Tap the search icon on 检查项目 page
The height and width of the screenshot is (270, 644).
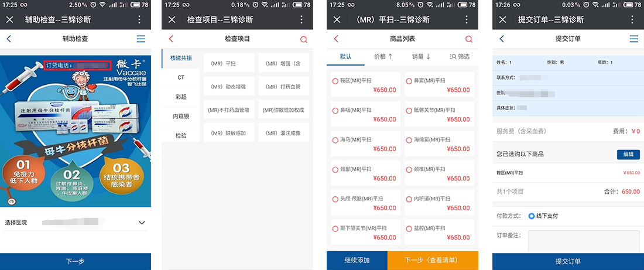pyautogui.click(x=303, y=39)
